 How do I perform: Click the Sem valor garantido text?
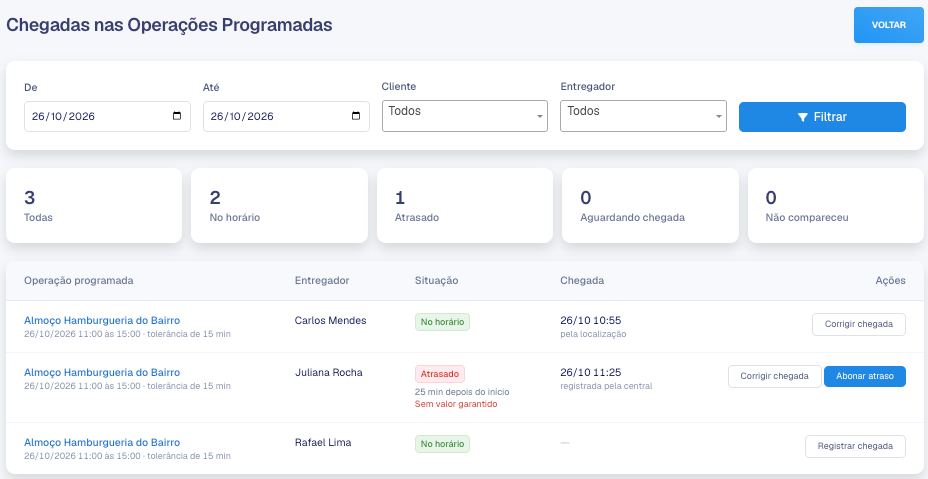point(456,404)
